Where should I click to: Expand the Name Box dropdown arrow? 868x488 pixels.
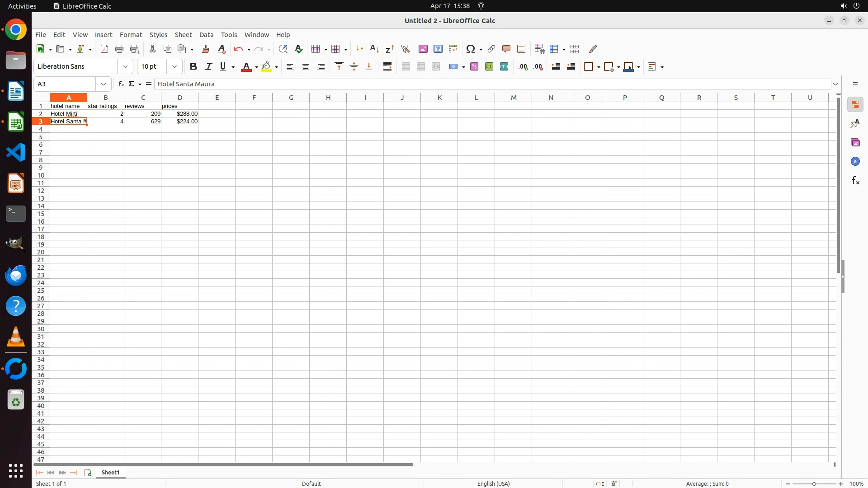104,84
